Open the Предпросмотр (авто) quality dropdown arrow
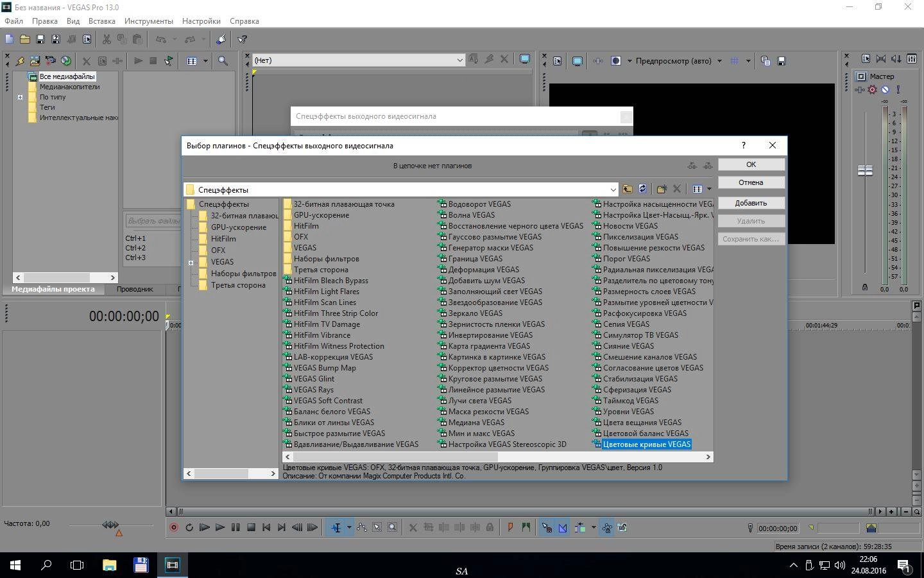This screenshot has width=924, height=578. coord(719,61)
